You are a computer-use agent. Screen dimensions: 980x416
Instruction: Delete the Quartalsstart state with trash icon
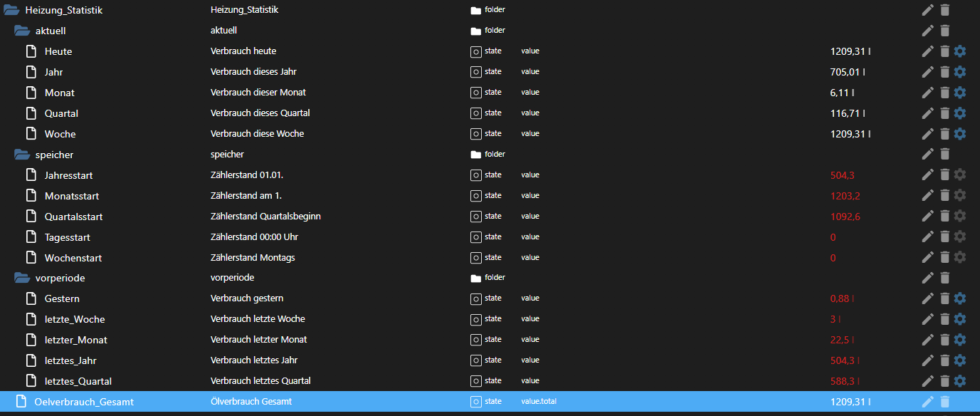[944, 216]
